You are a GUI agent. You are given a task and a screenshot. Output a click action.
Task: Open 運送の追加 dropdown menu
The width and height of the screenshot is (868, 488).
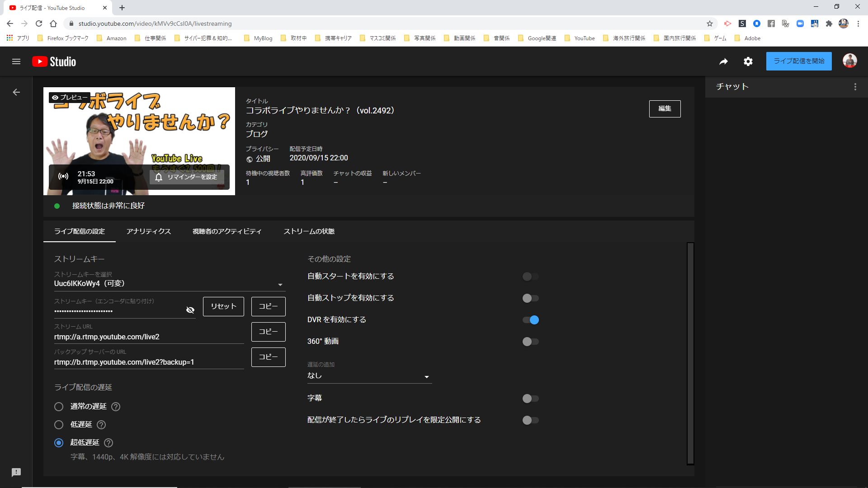pyautogui.click(x=368, y=375)
